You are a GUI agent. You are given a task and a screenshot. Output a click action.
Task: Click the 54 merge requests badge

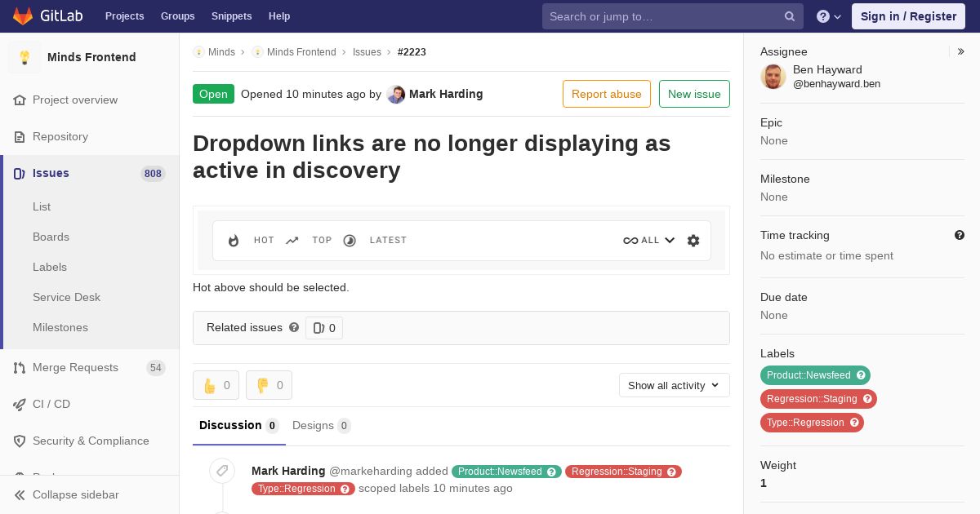[156, 367]
